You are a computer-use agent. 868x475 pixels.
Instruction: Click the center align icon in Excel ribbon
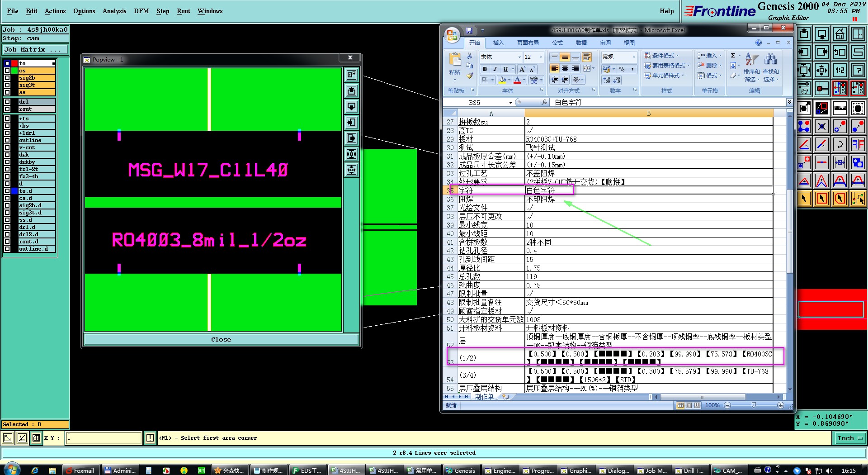tap(565, 69)
